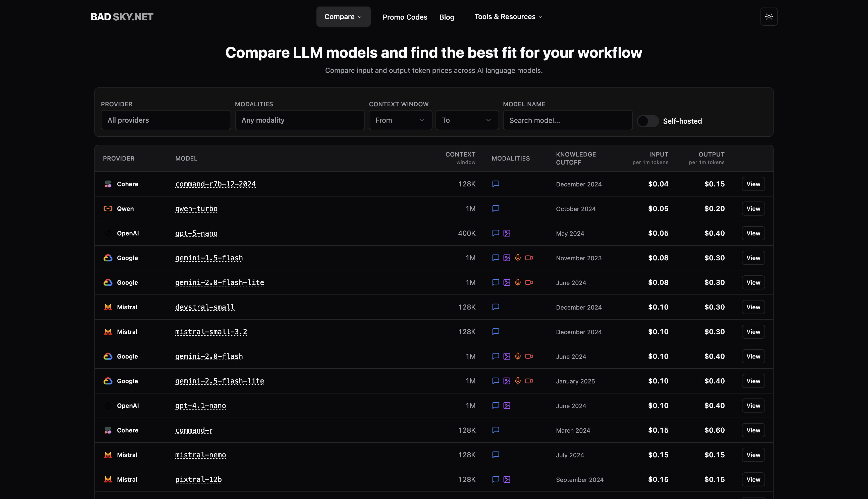Open the context window From dropdown

[x=400, y=120]
